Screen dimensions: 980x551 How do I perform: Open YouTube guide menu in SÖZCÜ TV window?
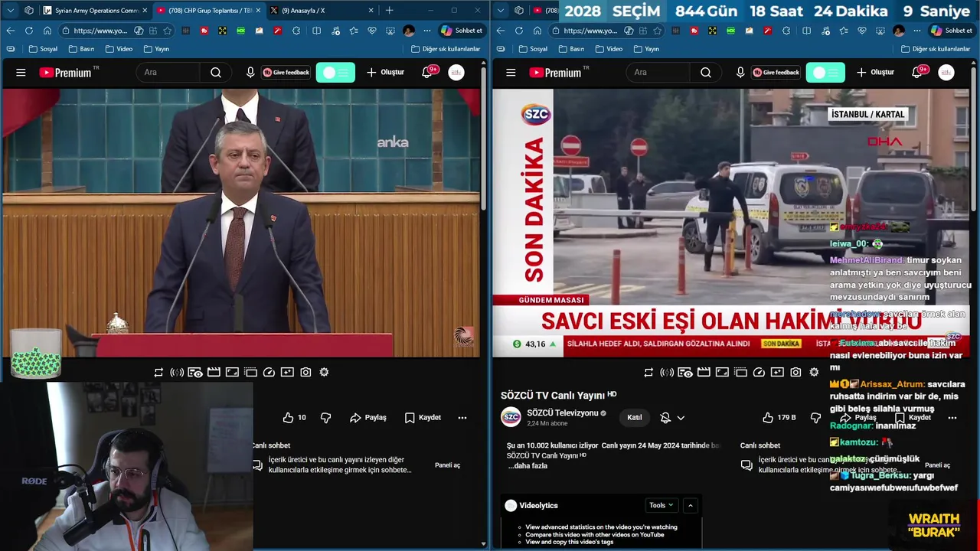(511, 73)
